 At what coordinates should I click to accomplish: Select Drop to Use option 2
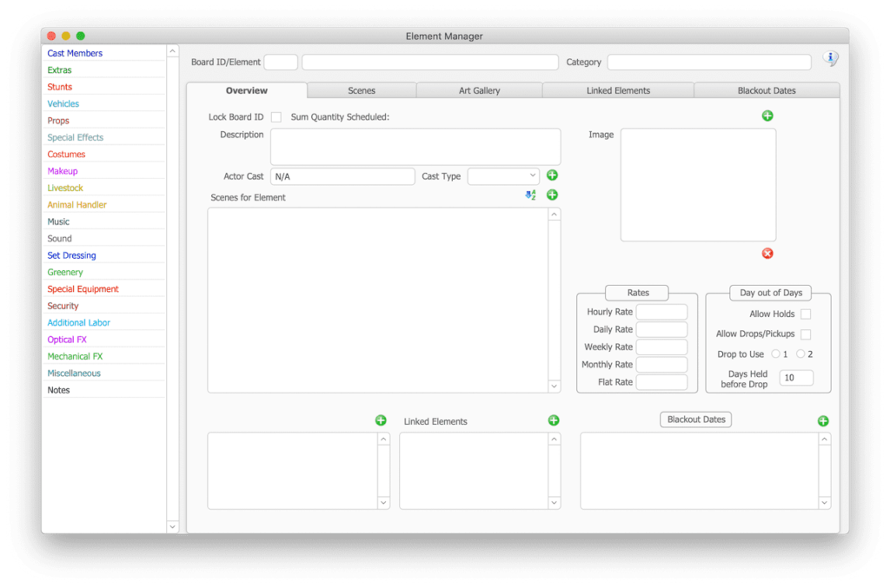click(800, 354)
